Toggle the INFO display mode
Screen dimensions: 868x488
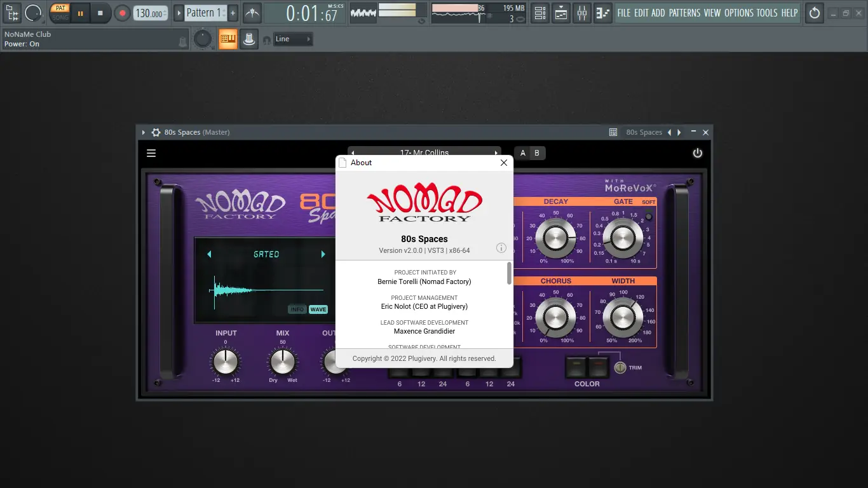click(297, 309)
